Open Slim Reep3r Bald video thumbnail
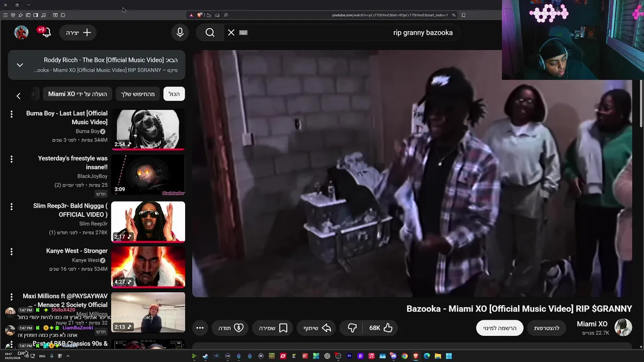644x362 pixels. tap(148, 222)
